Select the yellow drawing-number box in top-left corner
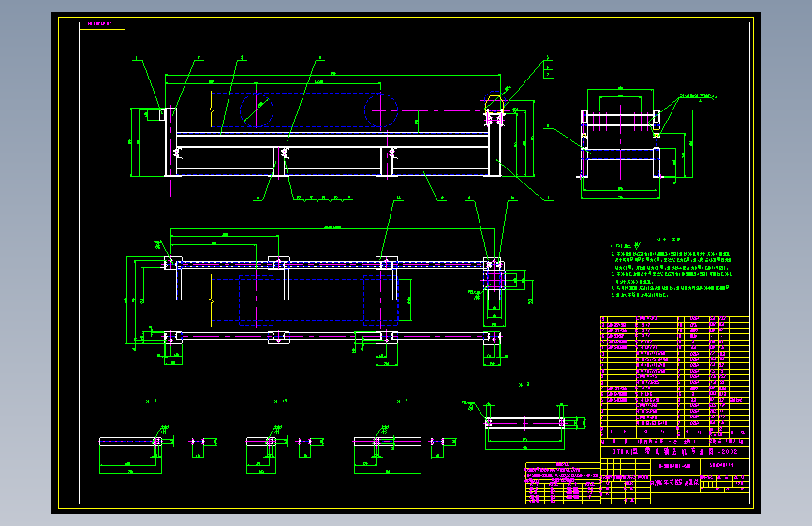 click(102, 25)
